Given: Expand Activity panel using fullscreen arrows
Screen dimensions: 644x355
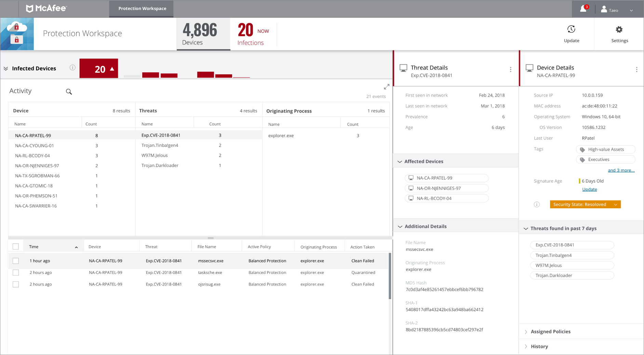Looking at the screenshot, I should point(387,86).
